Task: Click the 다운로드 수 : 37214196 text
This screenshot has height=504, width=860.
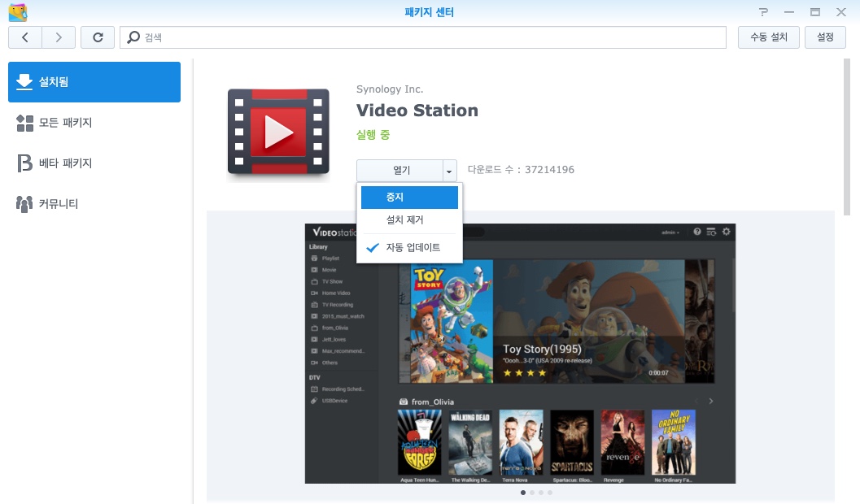Action: click(x=521, y=170)
